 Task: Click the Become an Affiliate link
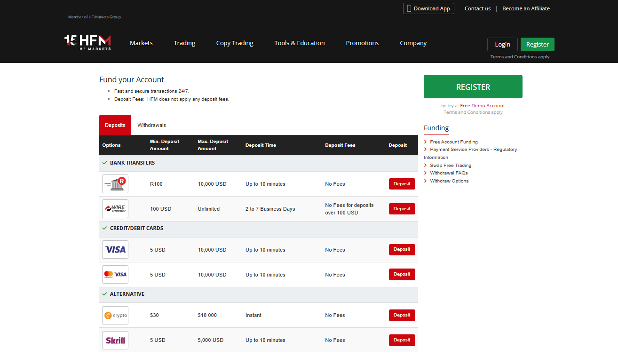[x=526, y=8]
